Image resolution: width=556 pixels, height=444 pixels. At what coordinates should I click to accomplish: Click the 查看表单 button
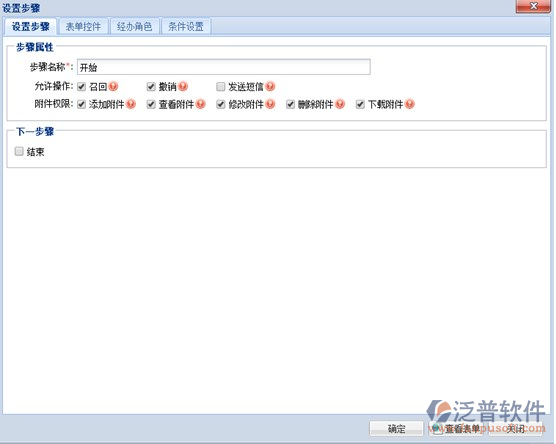click(x=457, y=429)
